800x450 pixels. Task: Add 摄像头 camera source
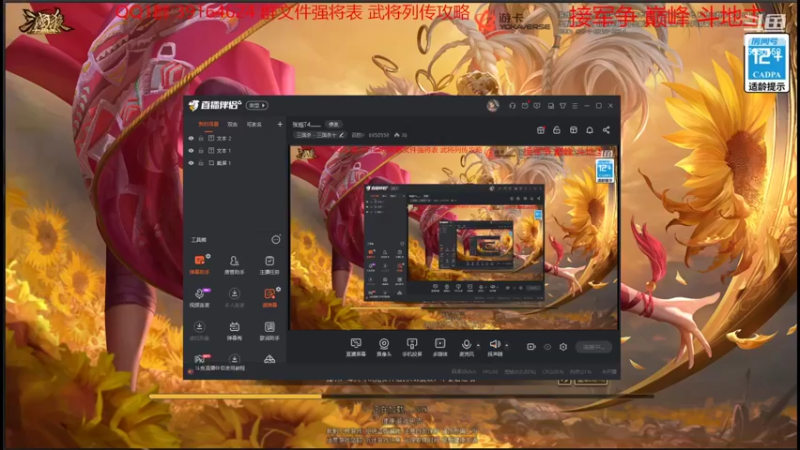click(384, 347)
